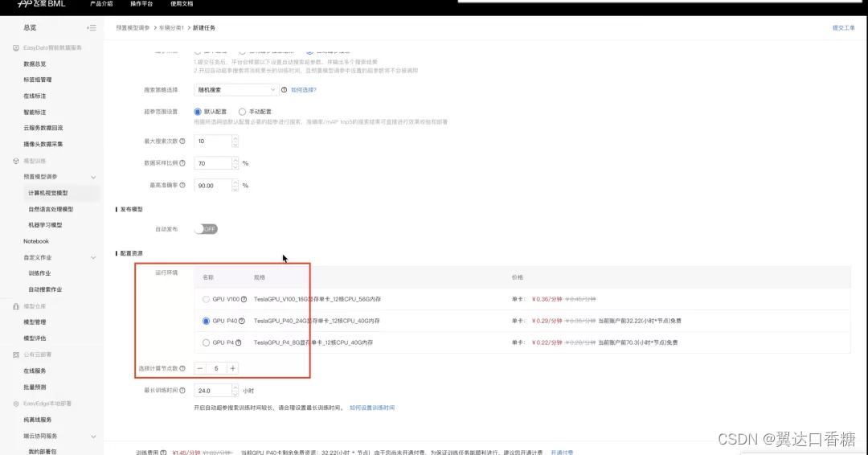
Task: Open 操作平台 in the top navigation
Action: tap(141, 4)
